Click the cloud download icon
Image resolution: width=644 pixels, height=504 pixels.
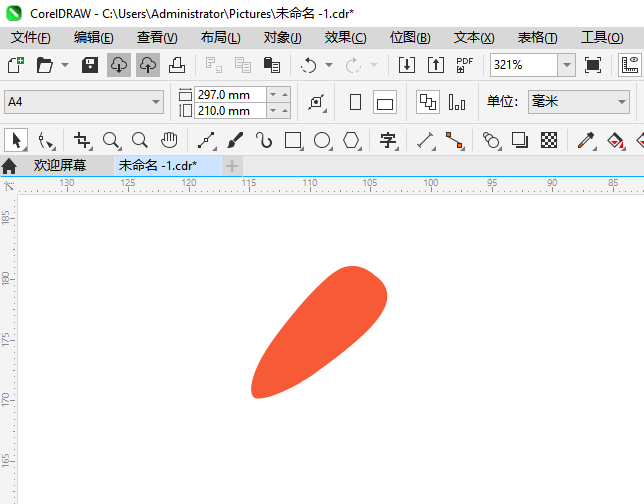pyautogui.click(x=119, y=65)
